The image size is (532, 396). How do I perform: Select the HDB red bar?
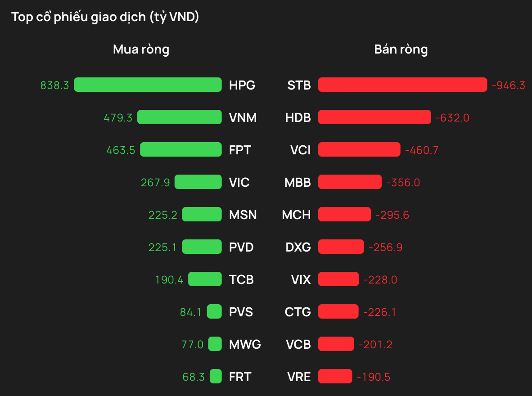pos(374,117)
